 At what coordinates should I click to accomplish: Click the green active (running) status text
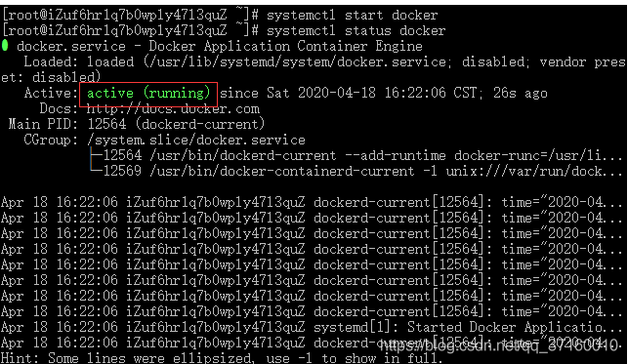(148, 94)
